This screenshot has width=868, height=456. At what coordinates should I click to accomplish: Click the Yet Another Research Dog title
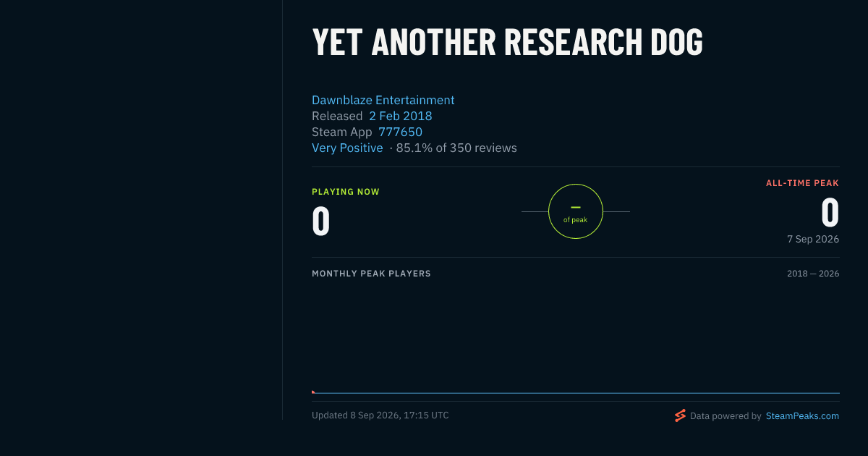coord(507,42)
